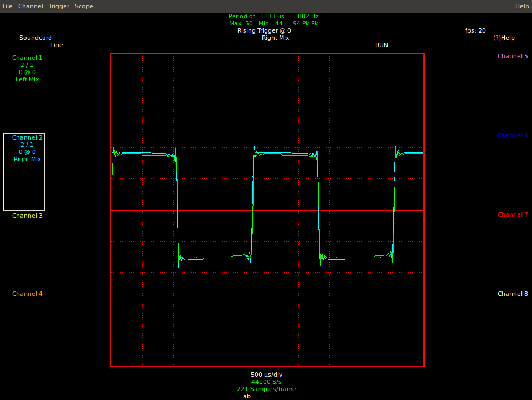Image resolution: width=532 pixels, height=400 pixels.
Task: Select Channel 7
Action: pos(512,214)
